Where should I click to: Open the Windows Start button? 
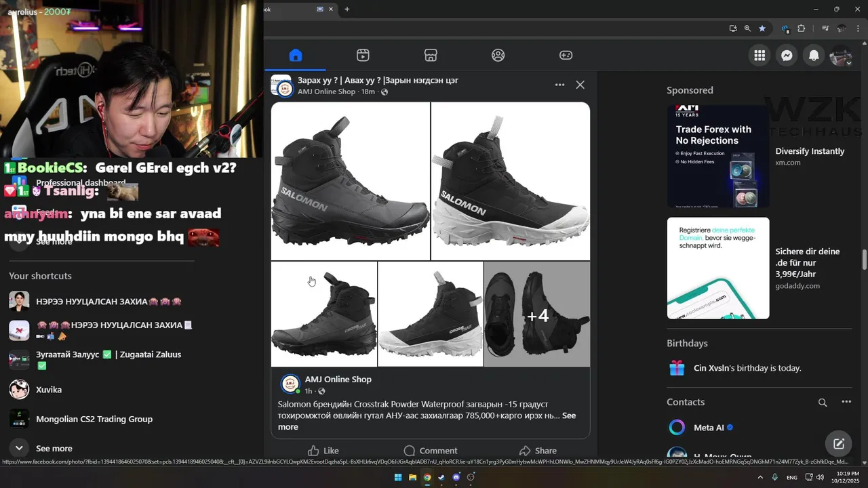(x=398, y=477)
